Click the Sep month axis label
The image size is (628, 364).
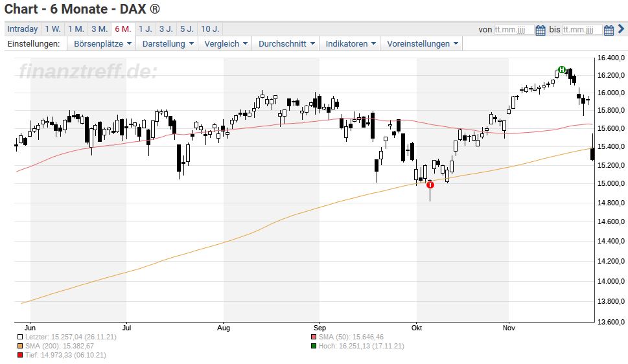tap(320, 328)
